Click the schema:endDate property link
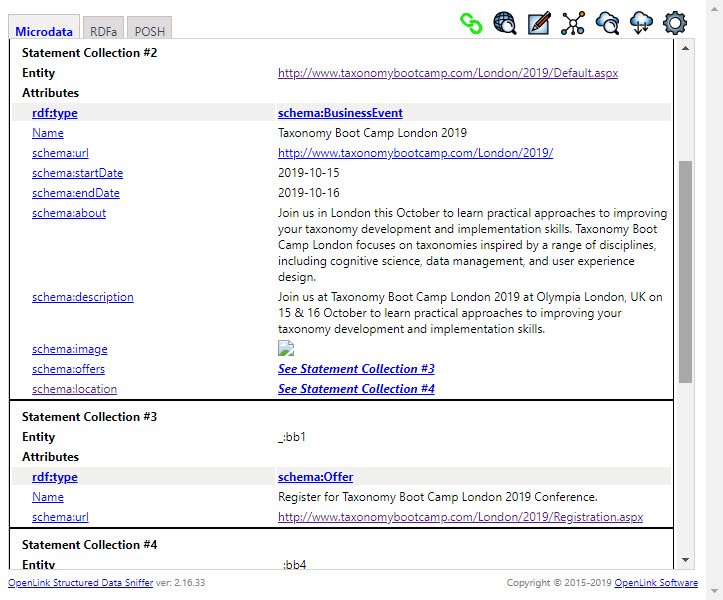723x600 pixels. tap(76, 193)
